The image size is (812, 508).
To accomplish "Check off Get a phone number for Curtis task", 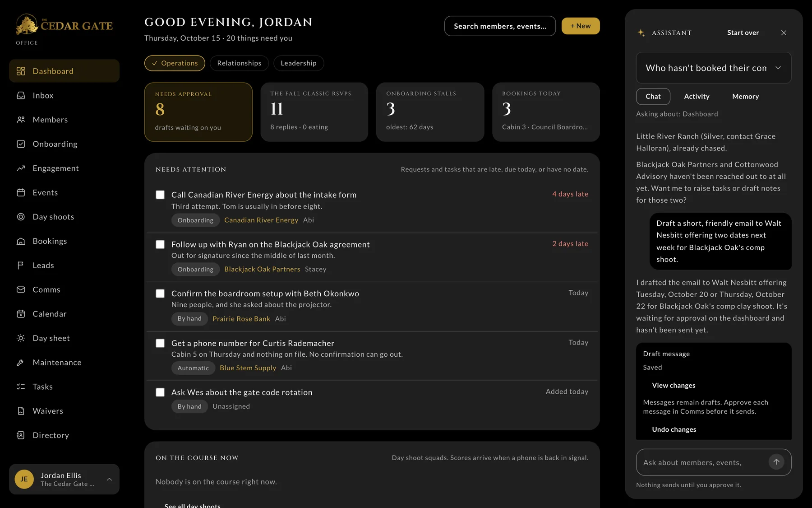I will coord(160,343).
